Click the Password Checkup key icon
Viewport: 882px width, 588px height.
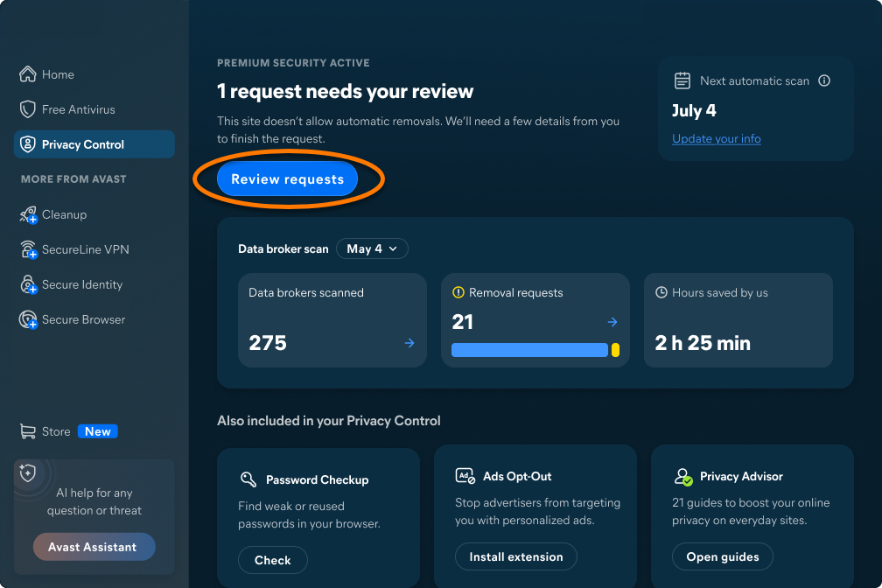248,479
